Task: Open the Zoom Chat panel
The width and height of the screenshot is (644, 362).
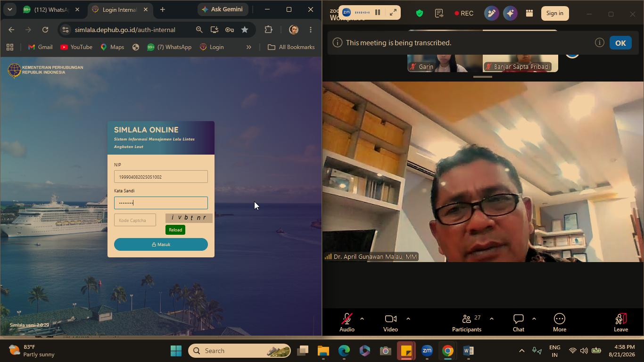Action: click(519, 322)
